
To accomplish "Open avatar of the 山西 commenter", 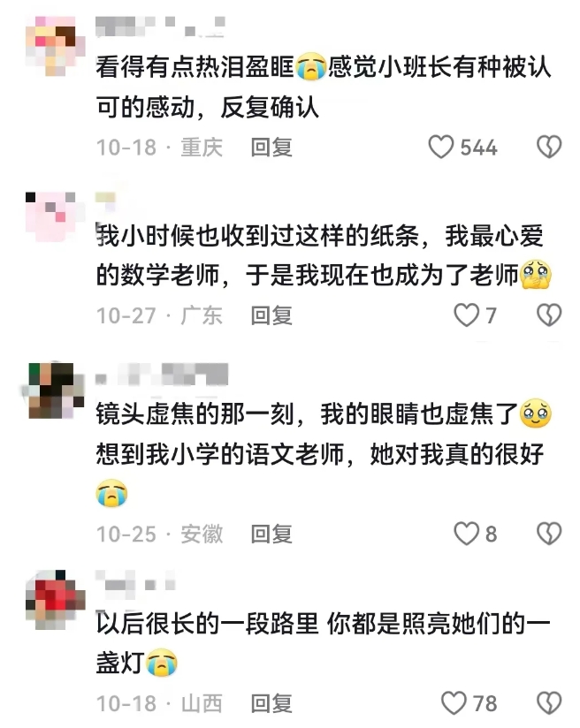I will 56,599.
